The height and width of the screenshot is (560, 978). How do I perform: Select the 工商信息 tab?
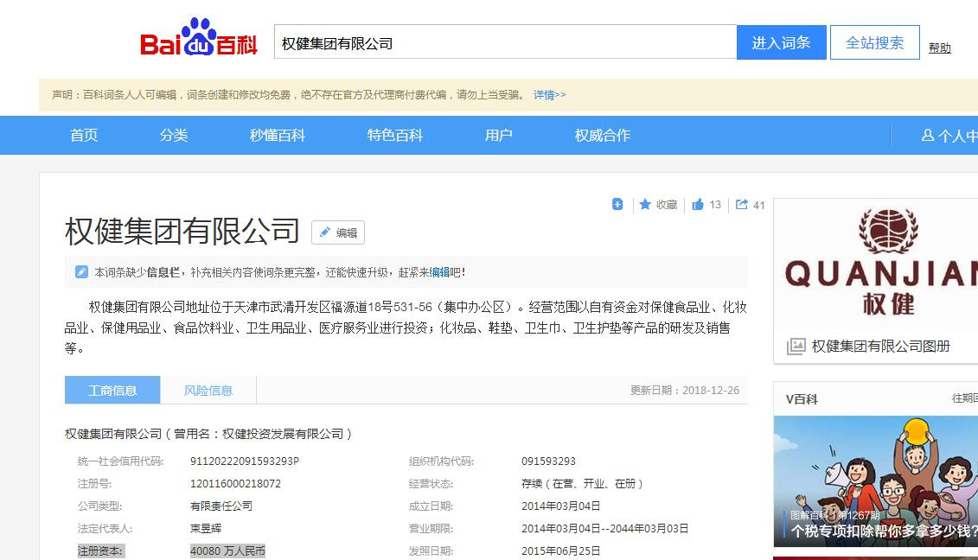point(112,391)
